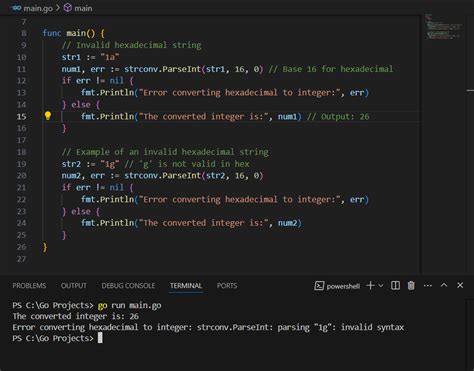Click comment "'g' is not valid in hex"
This screenshot has width=474, height=371.
[x=194, y=164]
